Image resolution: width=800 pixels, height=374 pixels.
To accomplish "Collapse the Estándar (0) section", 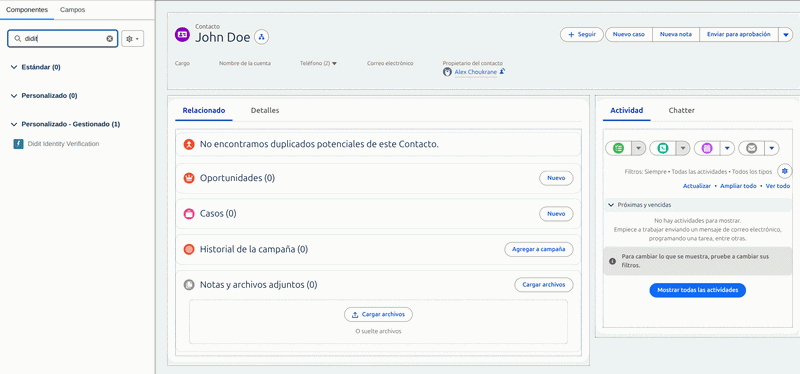I will coord(14,67).
